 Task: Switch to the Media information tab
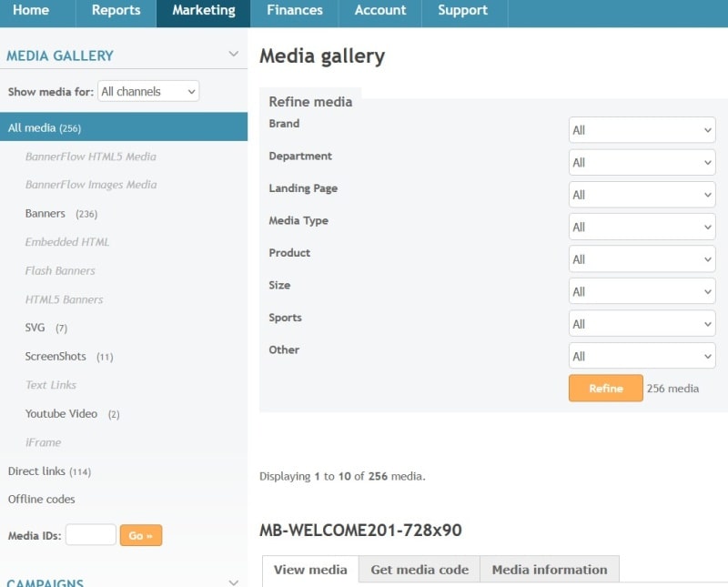[549, 570]
